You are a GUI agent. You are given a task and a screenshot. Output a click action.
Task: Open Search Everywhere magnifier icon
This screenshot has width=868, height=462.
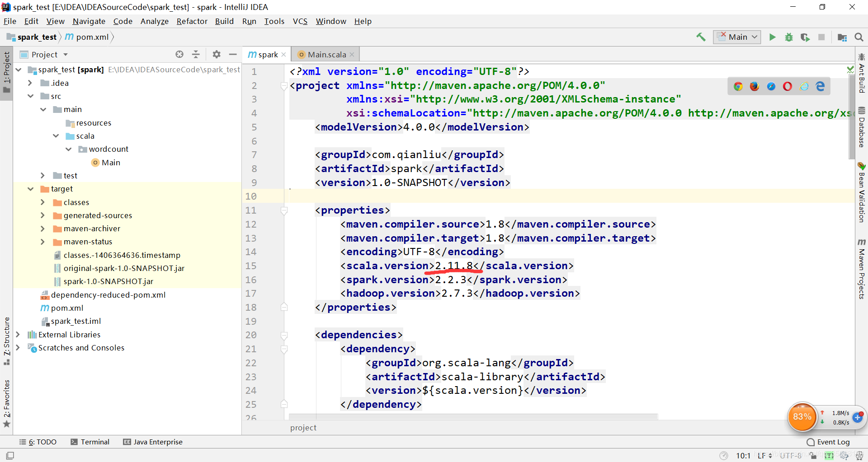(859, 37)
